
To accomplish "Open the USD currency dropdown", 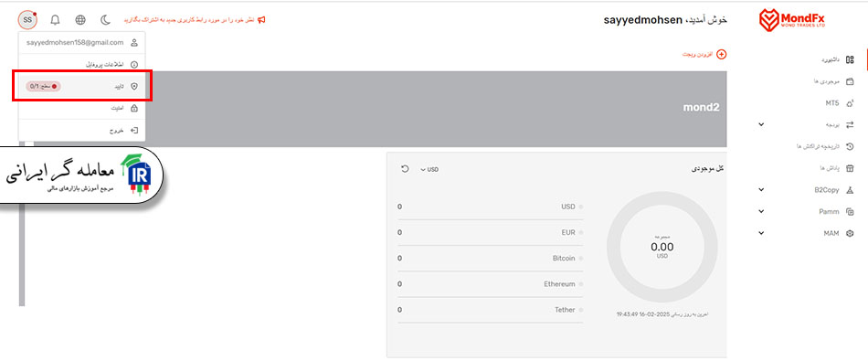I will pyautogui.click(x=429, y=169).
